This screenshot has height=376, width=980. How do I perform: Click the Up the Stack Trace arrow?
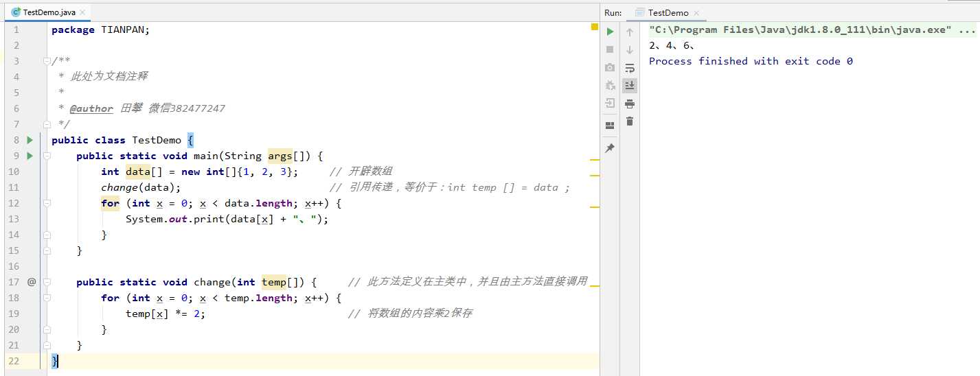(630, 32)
